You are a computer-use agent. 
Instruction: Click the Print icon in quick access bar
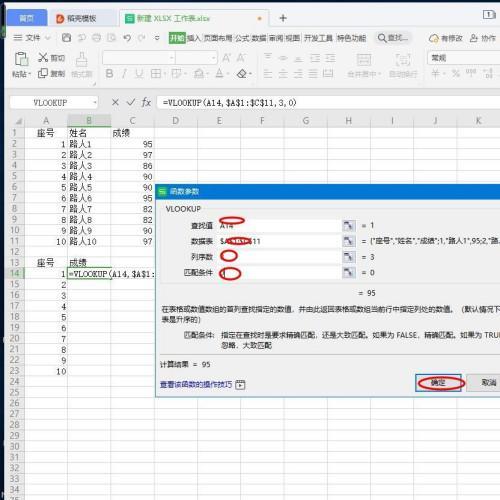[96, 38]
